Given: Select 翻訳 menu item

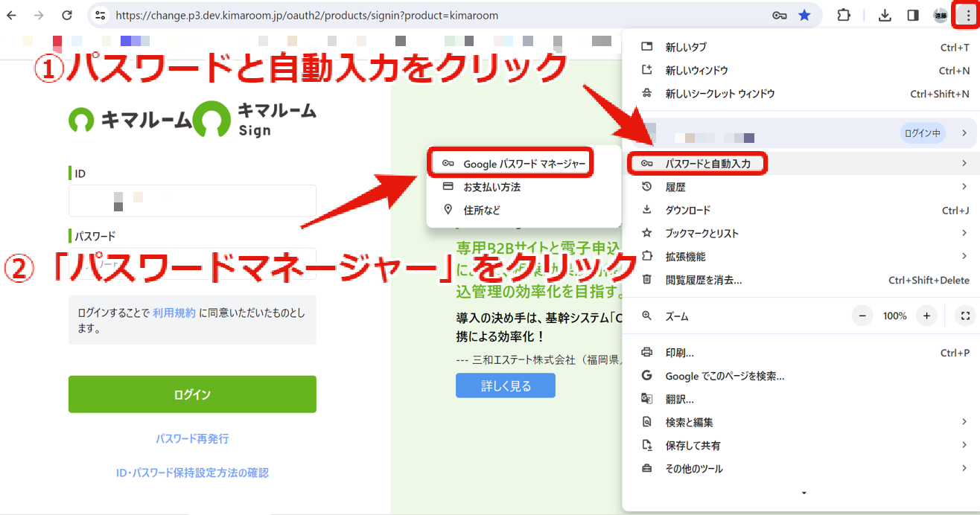Looking at the screenshot, I should [x=803, y=399].
